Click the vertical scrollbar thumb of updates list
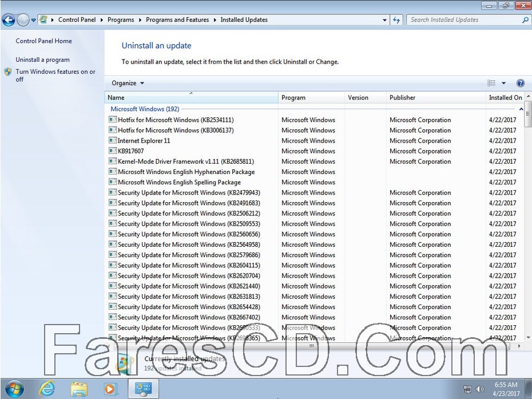The width and height of the screenshot is (532, 399). pyautogui.click(x=528, y=114)
